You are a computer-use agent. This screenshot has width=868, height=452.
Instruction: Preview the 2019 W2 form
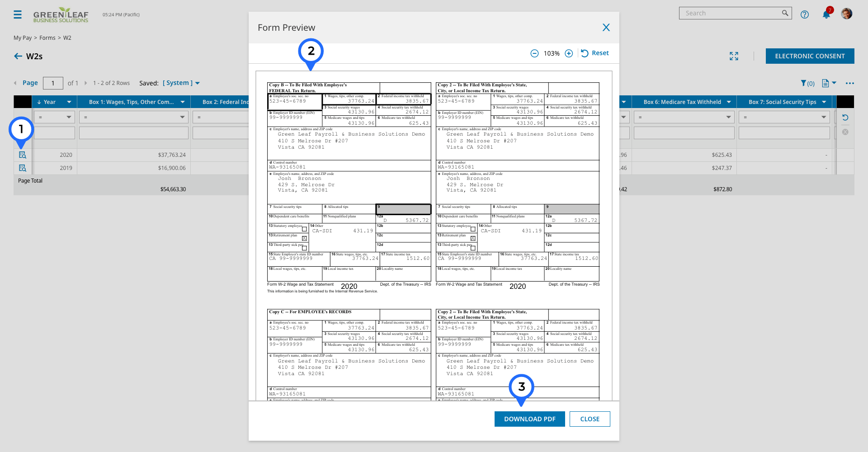click(23, 168)
